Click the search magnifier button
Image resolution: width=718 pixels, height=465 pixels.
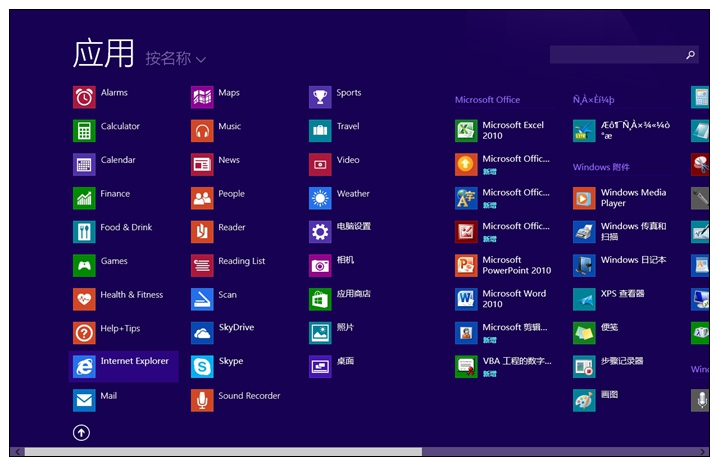(x=691, y=55)
